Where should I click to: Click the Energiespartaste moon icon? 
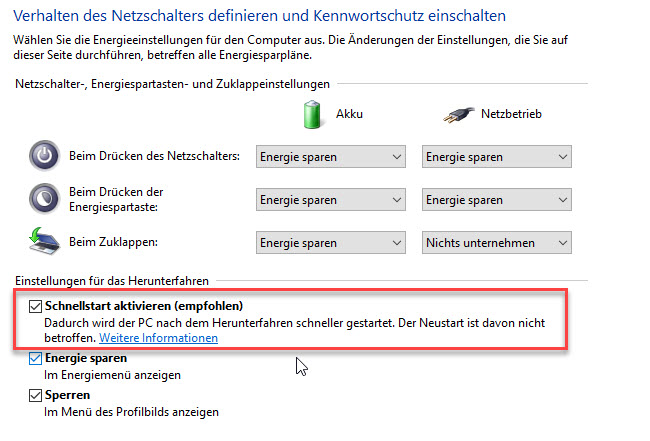pos(44,199)
